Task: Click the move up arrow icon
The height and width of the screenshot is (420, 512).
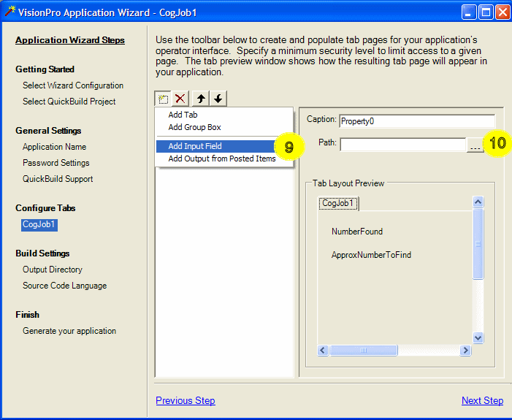Action: [x=202, y=99]
